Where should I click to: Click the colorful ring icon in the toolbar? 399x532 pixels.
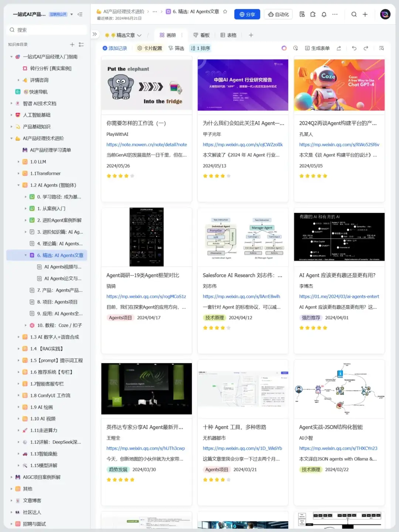click(x=284, y=48)
